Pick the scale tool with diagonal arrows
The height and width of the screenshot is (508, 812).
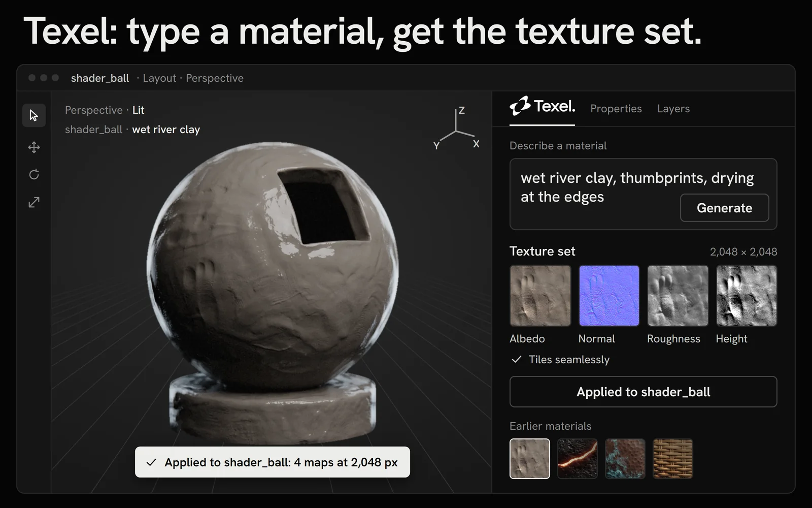34,202
